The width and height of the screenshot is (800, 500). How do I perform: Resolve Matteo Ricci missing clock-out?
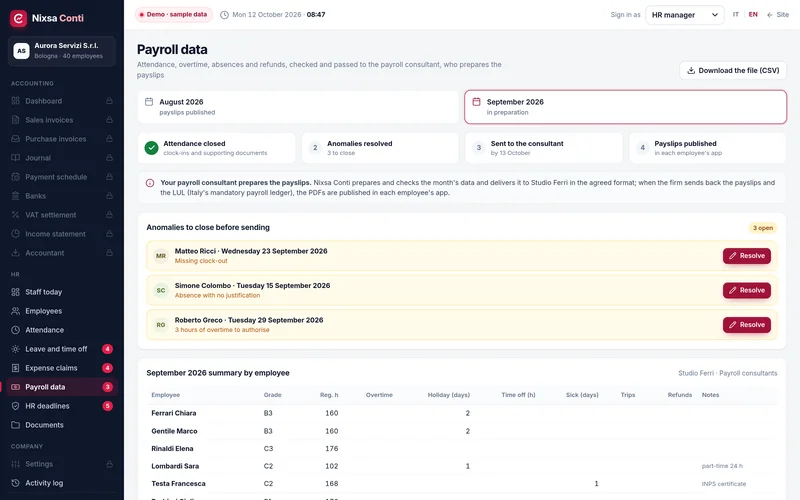coord(747,256)
